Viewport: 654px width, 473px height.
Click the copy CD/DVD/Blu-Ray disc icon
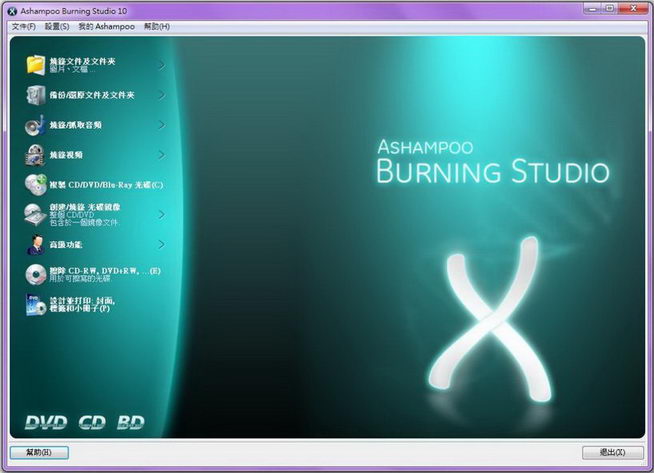click(36, 184)
